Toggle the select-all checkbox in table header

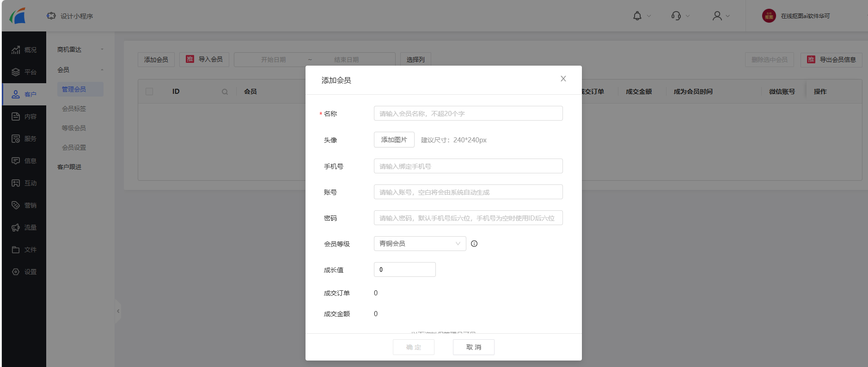click(149, 92)
